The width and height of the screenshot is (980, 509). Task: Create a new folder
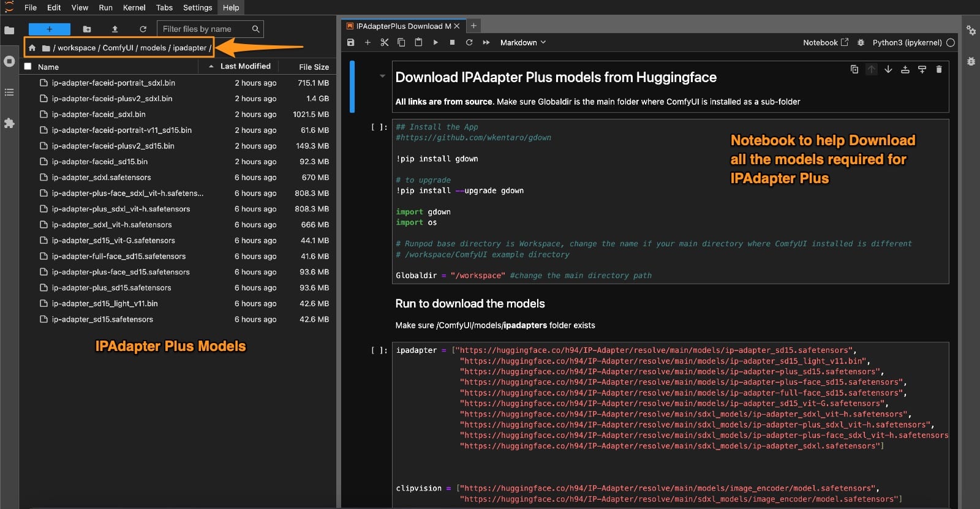87,29
